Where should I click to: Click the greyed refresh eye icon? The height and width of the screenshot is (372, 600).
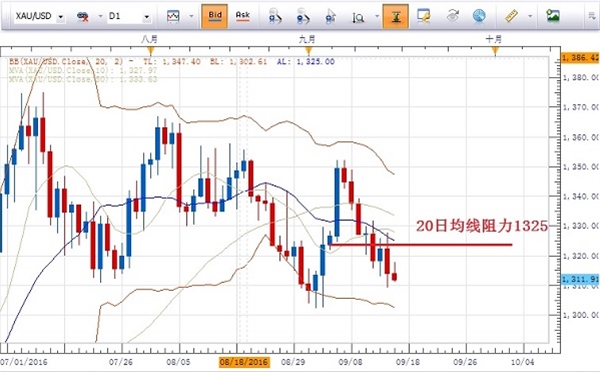click(453, 16)
